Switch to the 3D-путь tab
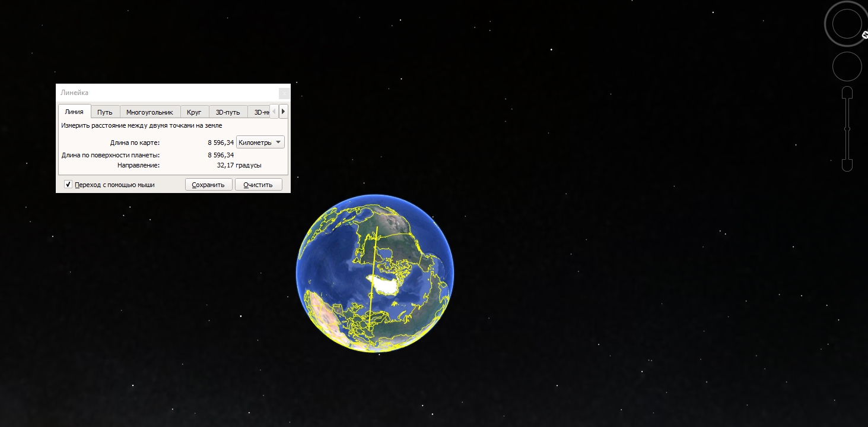Screen dimensions: 868x427 (228, 112)
